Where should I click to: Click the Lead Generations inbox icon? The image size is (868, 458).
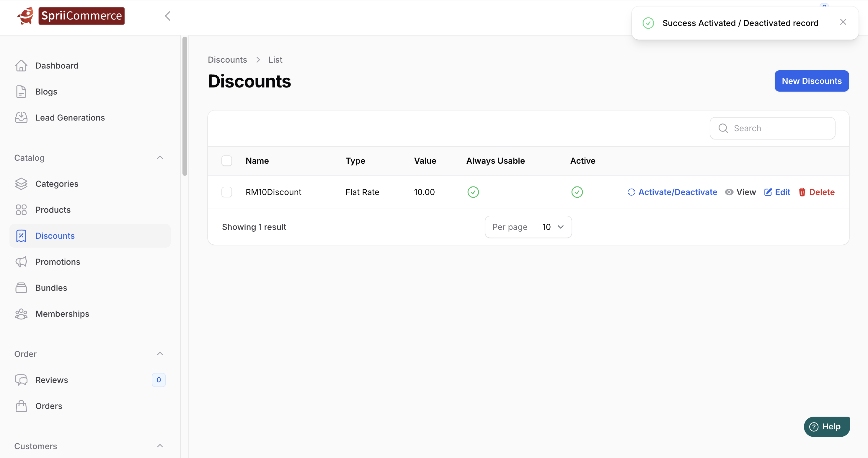(x=21, y=117)
